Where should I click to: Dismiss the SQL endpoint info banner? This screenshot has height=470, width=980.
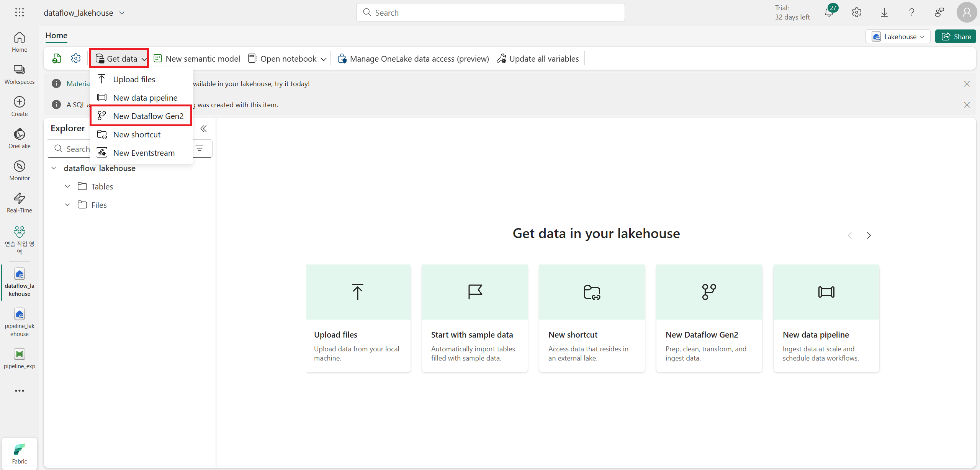coord(967,105)
